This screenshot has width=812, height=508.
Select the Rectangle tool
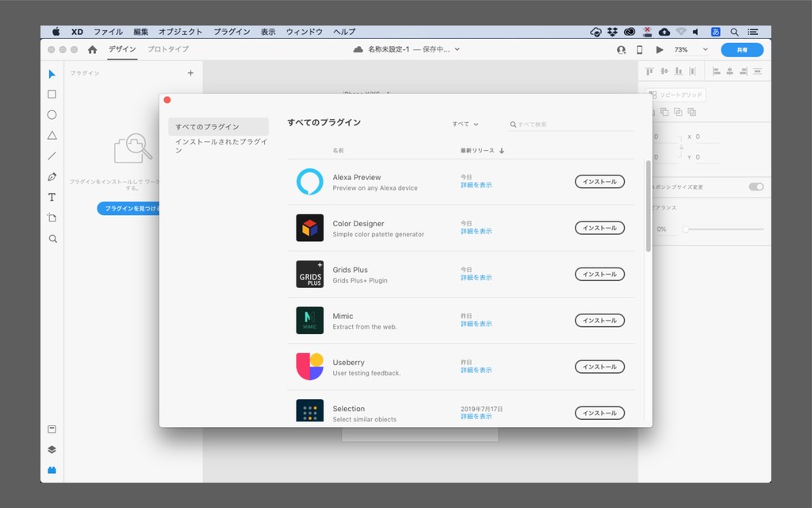[x=52, y=94]
